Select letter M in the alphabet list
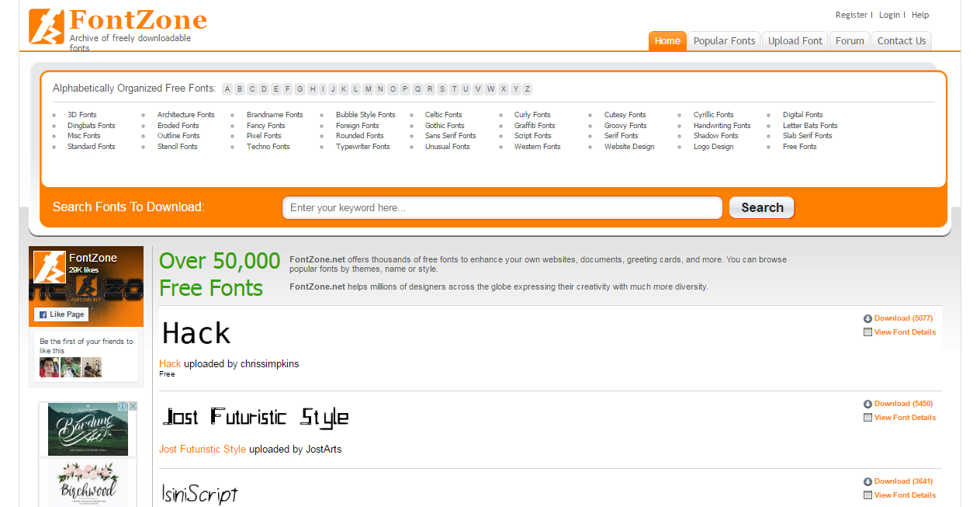The image size is (980, 507). [x=368, y=89]
